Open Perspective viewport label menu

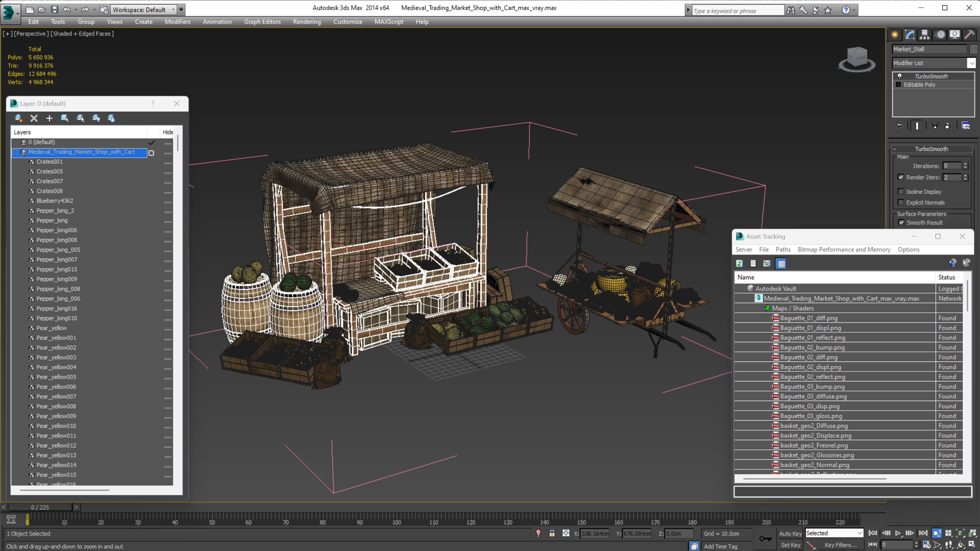pyautogui.click(x=31, y=33)
